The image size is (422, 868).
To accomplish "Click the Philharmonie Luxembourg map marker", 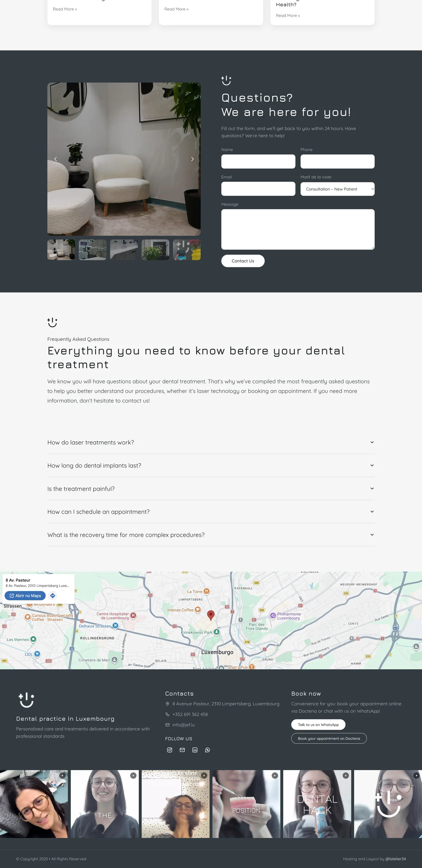I will (273, 615).
